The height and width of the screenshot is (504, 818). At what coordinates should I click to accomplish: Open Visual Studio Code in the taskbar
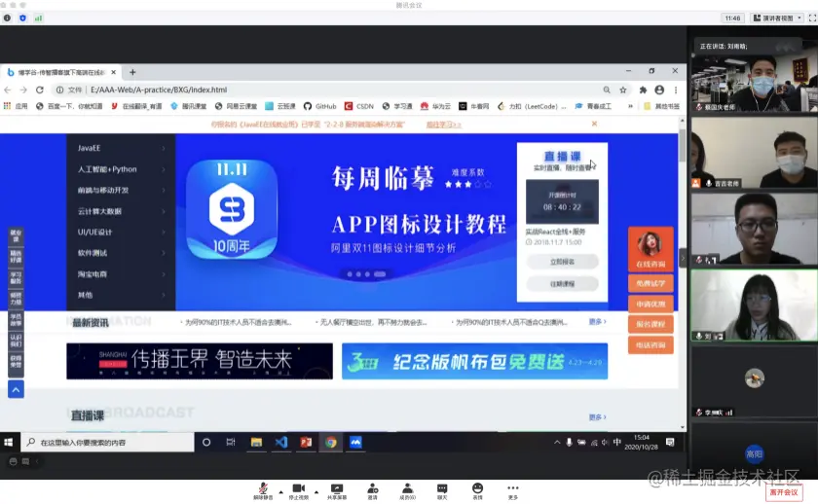click(281, 443)
